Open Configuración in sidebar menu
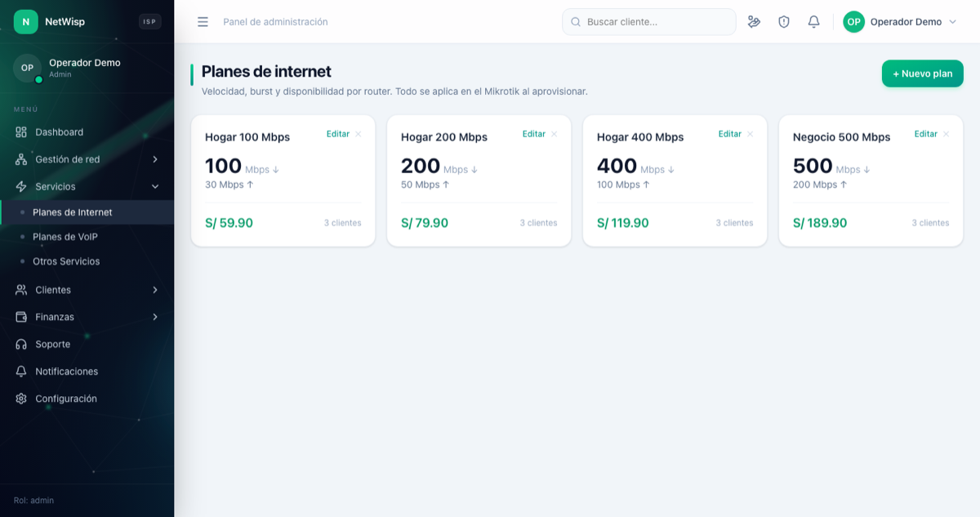The height and width of the screenshot is (517, 980). [87, 399]
